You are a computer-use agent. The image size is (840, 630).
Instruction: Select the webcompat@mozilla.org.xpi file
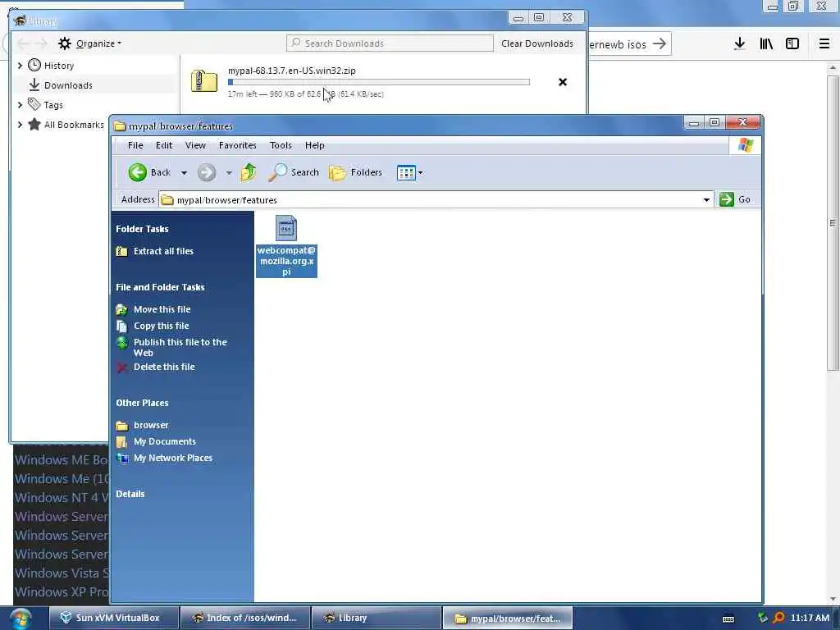pyautogui.click(x=286, y=246)
